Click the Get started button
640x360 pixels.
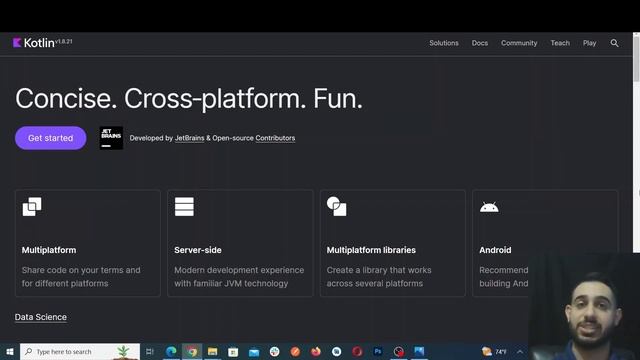tap(51, 138)
